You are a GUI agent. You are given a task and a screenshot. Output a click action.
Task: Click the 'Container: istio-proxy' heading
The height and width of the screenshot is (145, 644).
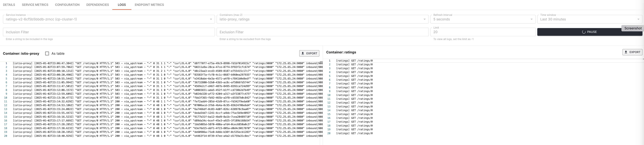pyautogui.click(x=21, y=53)
